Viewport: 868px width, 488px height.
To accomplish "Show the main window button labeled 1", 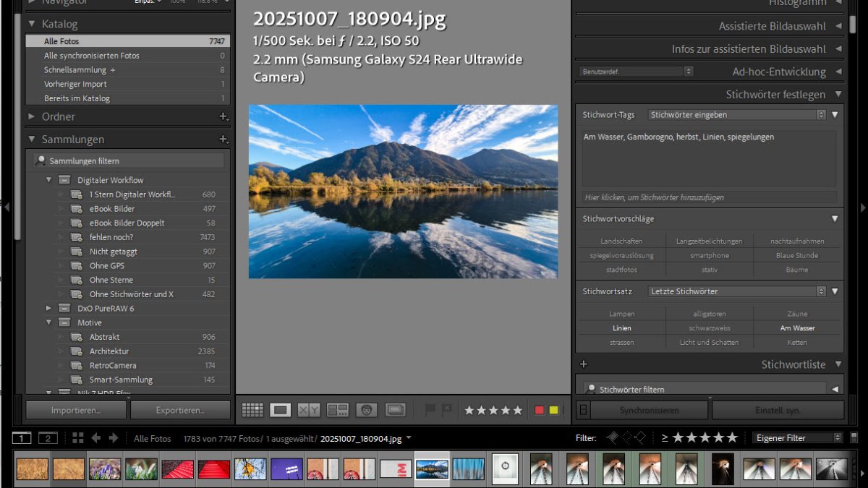I will [x=22, y=438].
